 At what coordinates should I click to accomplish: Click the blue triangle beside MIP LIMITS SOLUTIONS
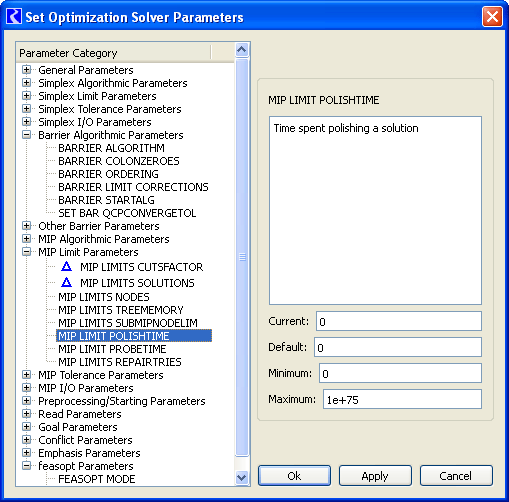67,282
